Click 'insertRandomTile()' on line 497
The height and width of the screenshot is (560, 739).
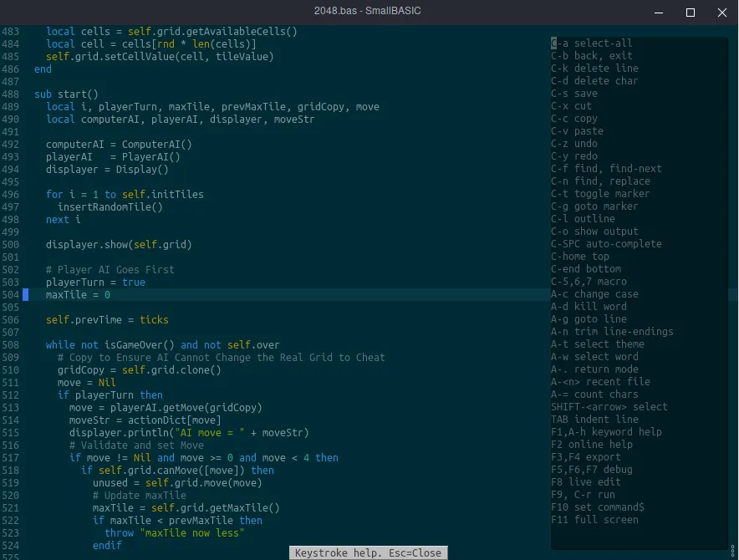[110, 207]
